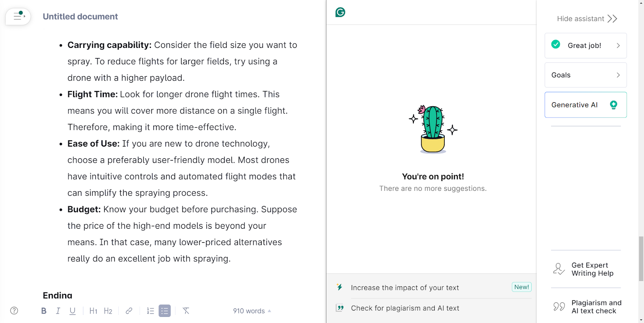
Task: Click the Untitled document title field
Action: pyautogui.click(x=80, y=17)
